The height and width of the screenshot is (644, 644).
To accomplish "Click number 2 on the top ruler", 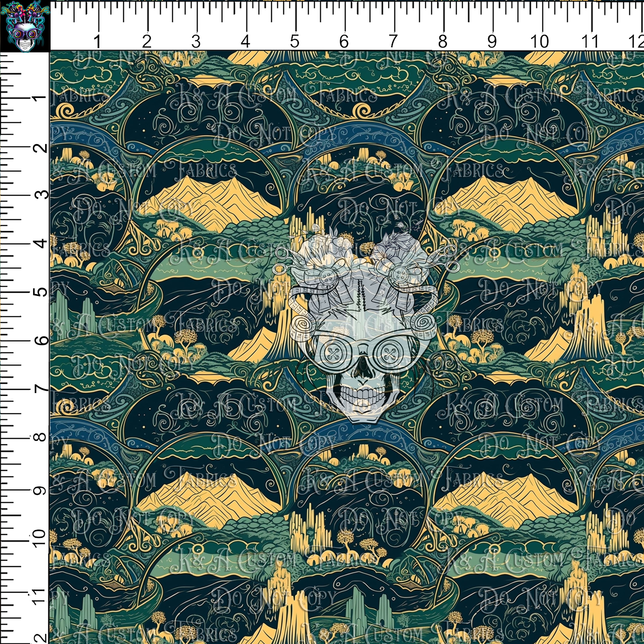I will point(146,42).
